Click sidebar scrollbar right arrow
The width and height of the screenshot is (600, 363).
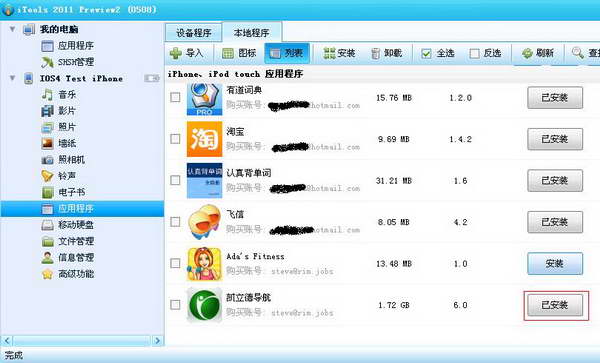click(x=157, y=340)
